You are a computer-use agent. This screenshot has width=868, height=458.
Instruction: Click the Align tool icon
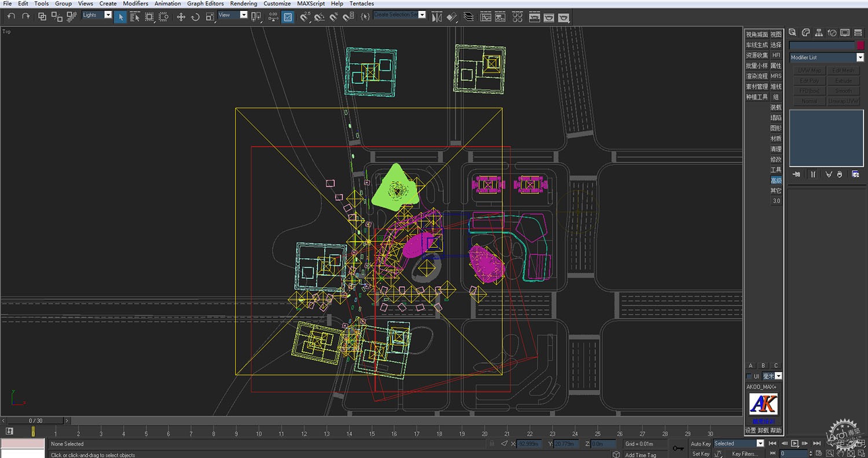(x=453, y=17)
